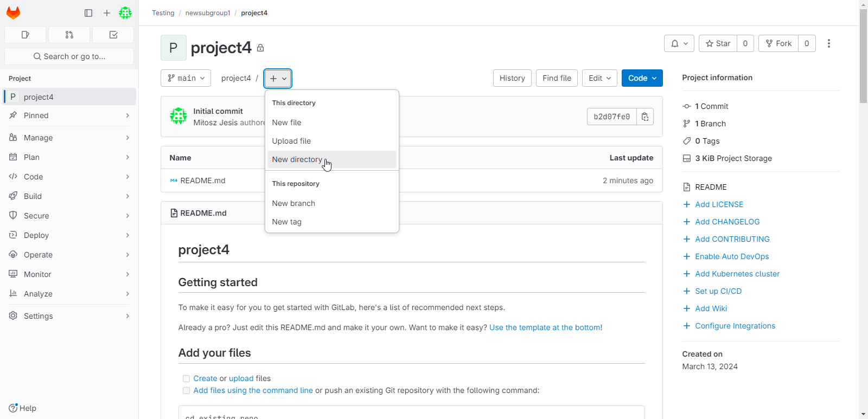Click the page vertical scrollbar

tap(863, 217)
